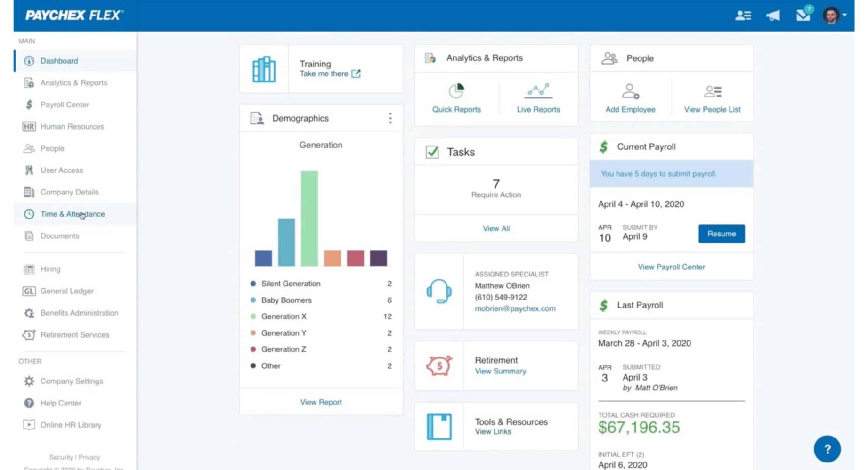The height and width of the screenshot is (470, 868).
Task: Open the User Access section
Action: click(x=62, y=170)
